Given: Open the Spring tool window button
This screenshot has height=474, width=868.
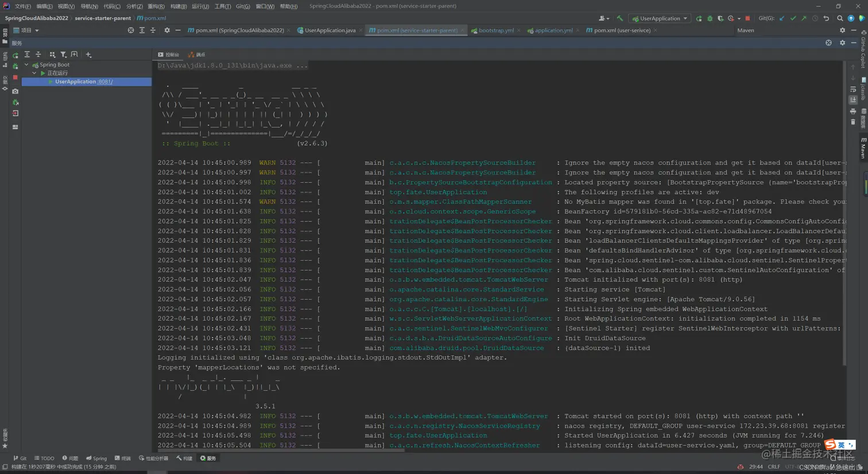Looking at the screenshot, I should (x=96, y=458).
